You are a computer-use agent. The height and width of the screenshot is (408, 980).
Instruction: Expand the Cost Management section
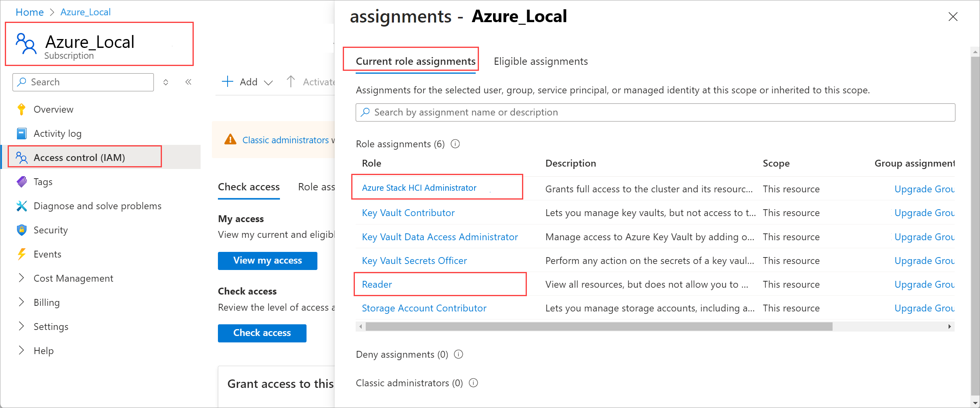(x=22, y=278)
